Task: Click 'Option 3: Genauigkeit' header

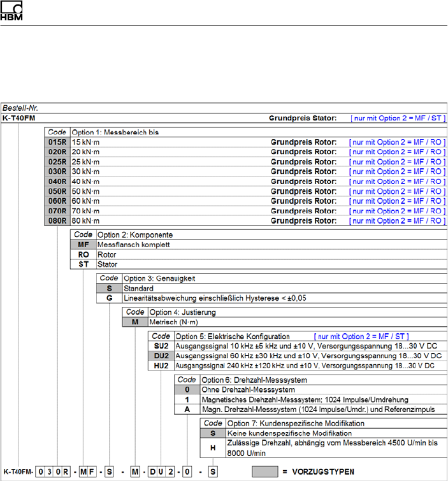Action: [x=159, y=278]
